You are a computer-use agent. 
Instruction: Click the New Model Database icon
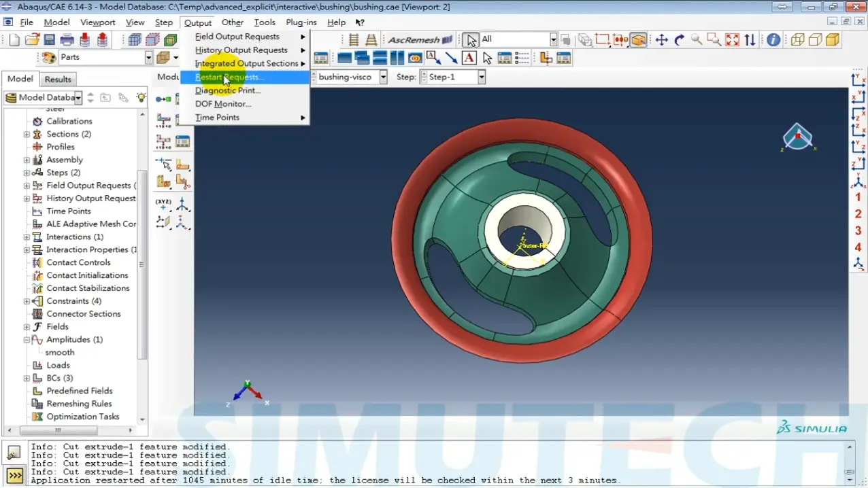point(14,40)
